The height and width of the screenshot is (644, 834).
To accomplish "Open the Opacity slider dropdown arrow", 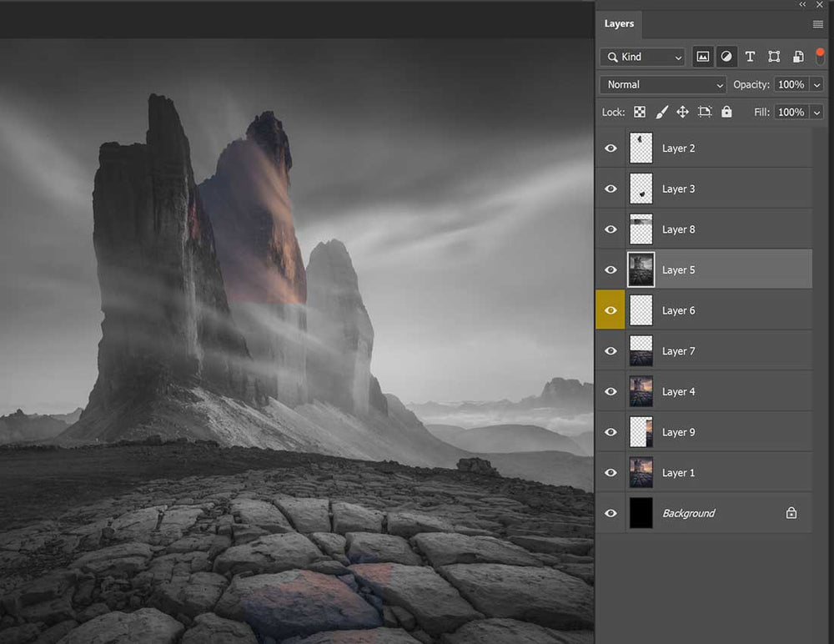I will point(816,84).
